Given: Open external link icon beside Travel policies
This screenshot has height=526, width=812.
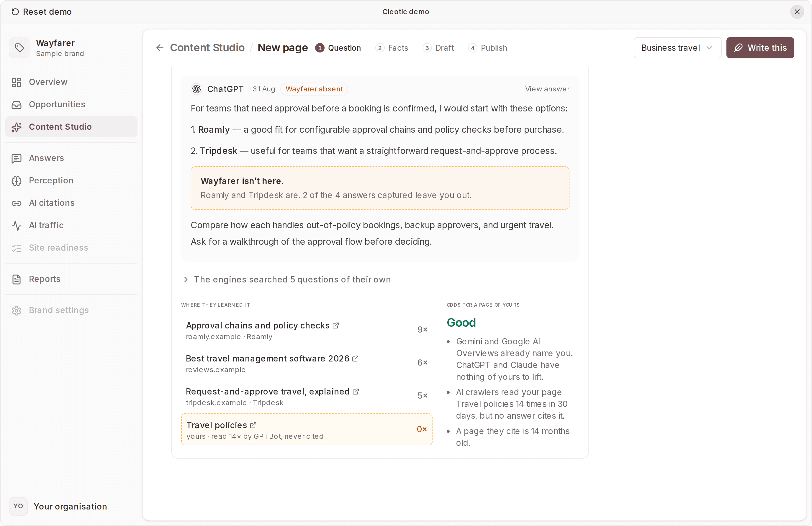Looking at the screenshot, I should pos(253,425).
